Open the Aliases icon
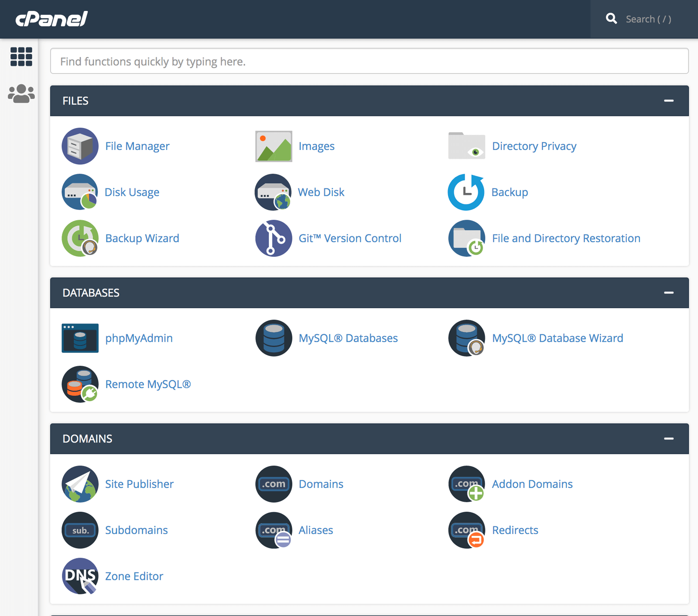Image resolution: width=698 pixels, height=616 pixels. coord(274,530)
